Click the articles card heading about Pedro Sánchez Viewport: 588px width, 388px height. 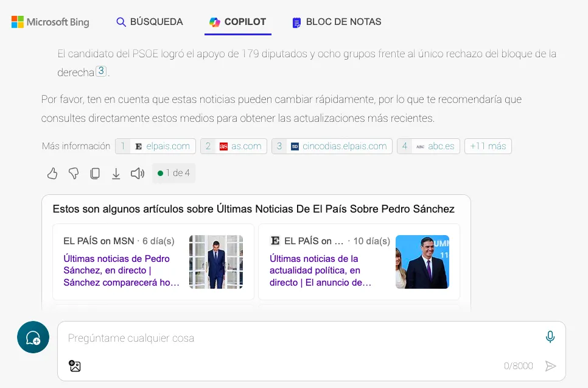tap(253, 209)
